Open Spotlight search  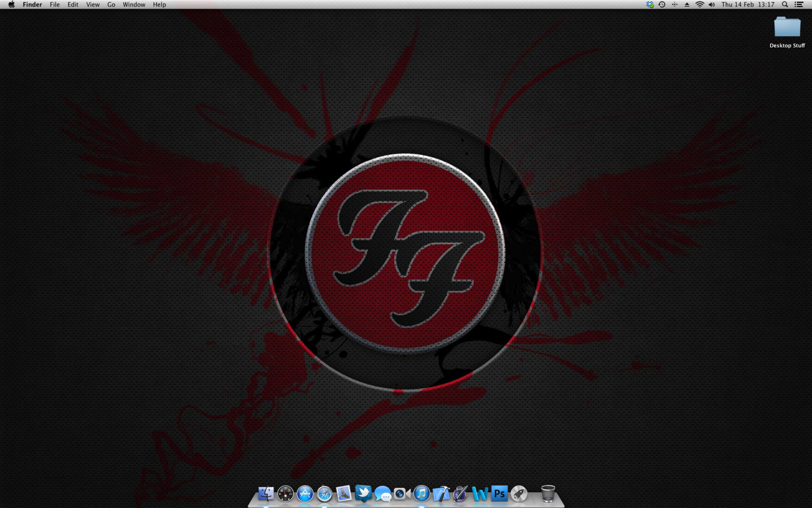[785, 5]
